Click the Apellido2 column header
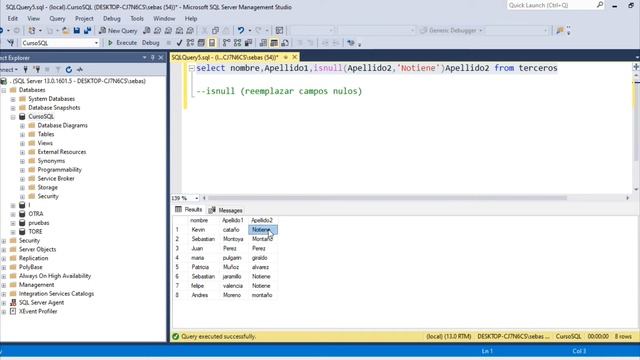640x360 pixels. coord(262,220)
